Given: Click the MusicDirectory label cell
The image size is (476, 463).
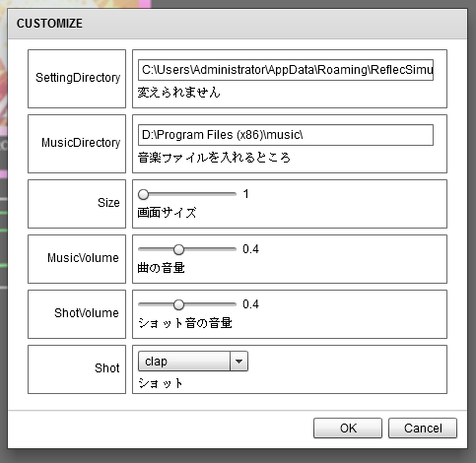Looking at the screenshot, I should (x=77, y=144).
